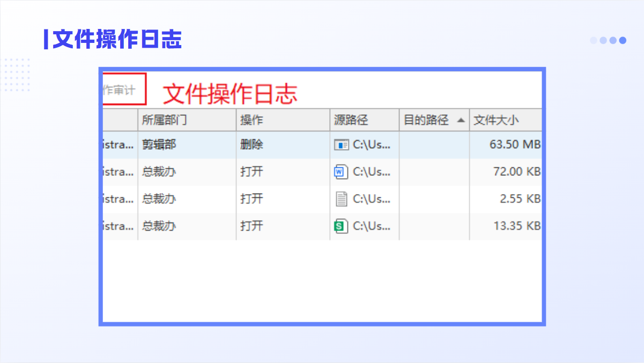Viewport: 644px width, 363px height.
Task: Click 打开 in the 72.00 KB row
Action: pos(251,172)
